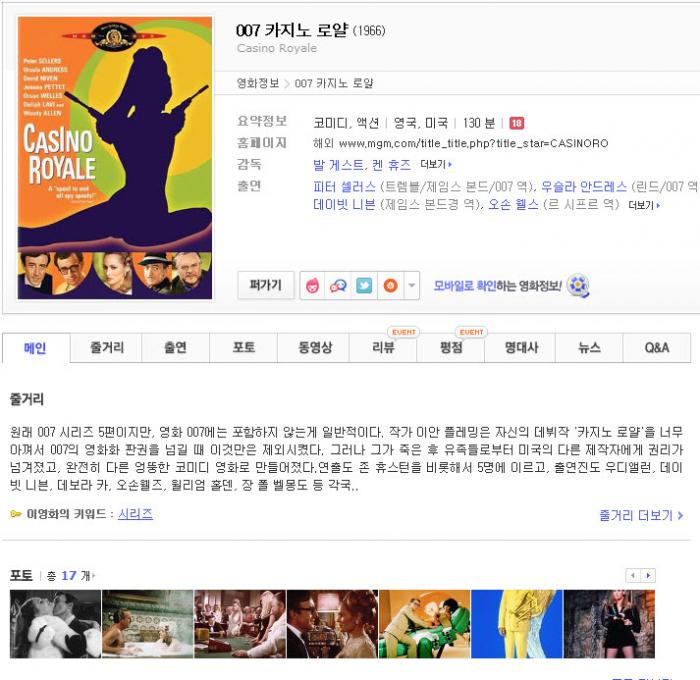
Task: Open the 명대사 tab
Action: (x=521, y=348)
